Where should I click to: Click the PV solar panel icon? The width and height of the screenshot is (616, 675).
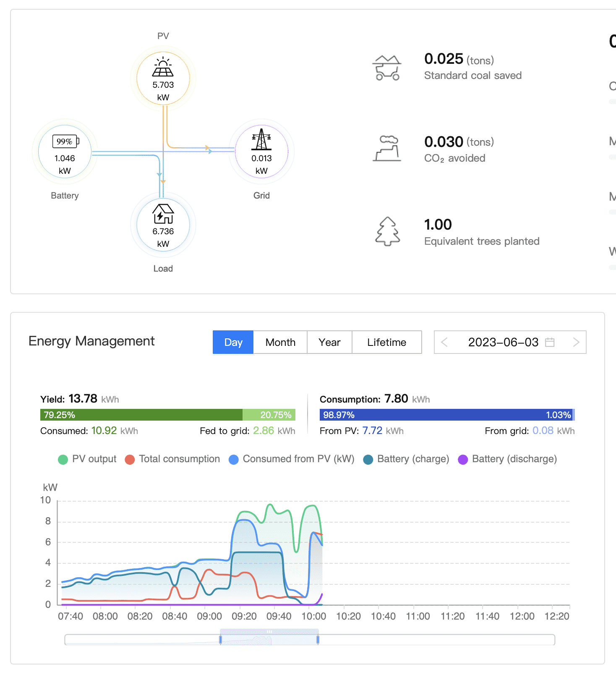[x=163, y=68]
